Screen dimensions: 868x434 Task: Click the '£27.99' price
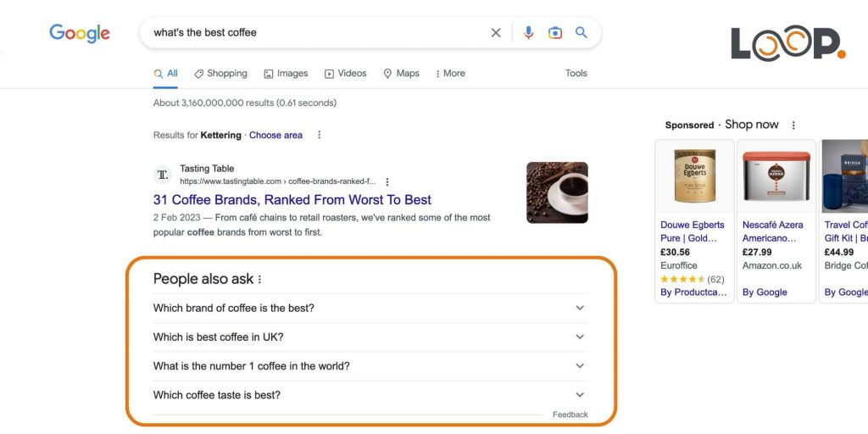coord(757,253)
